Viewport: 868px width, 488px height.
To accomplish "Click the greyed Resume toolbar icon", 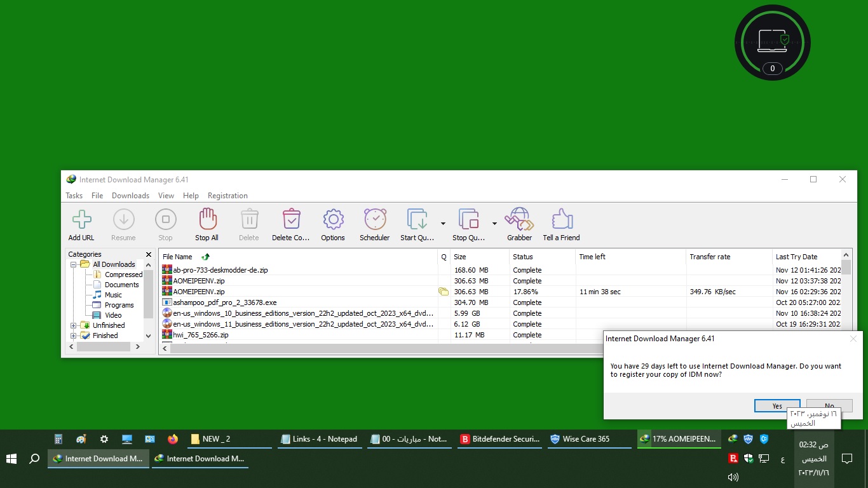I will [x=123, y=220].
